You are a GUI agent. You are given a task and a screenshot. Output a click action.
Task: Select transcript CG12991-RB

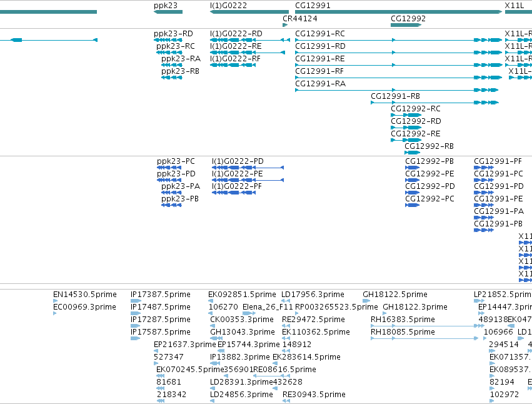(434, 103)
